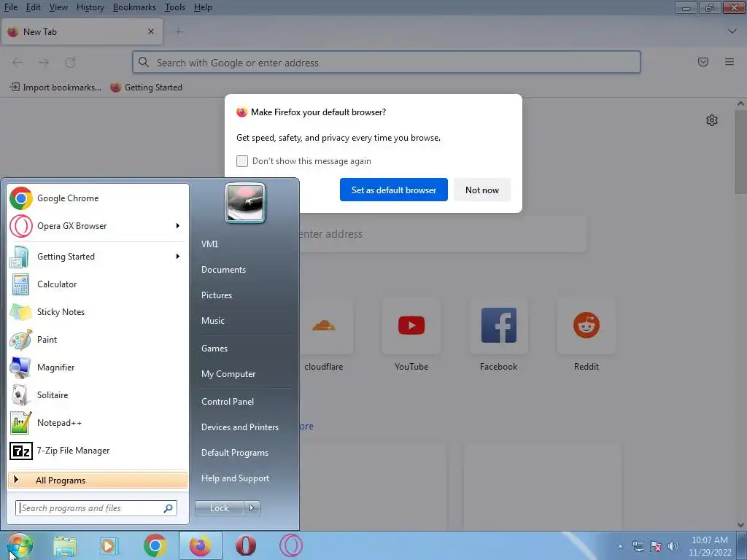Screen dimensions: 747x560
Task: Click Not now button
Action: point(482,190)
